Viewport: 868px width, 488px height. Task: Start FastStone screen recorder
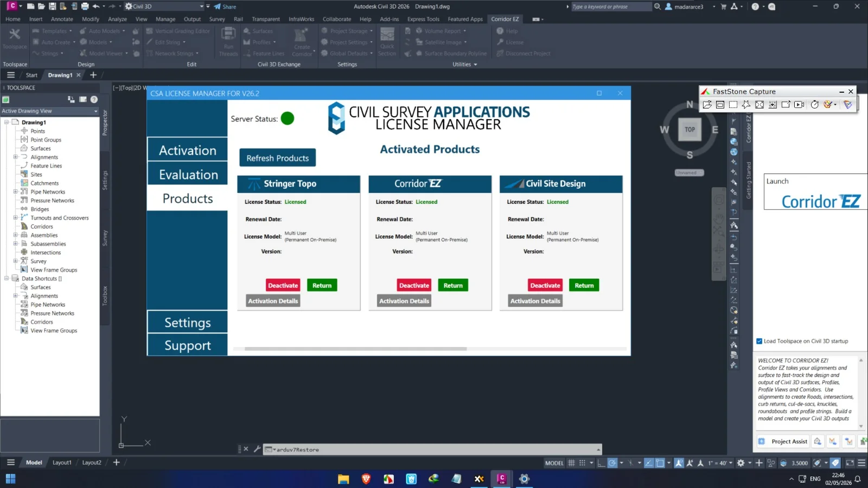click(x=799, y=105)
